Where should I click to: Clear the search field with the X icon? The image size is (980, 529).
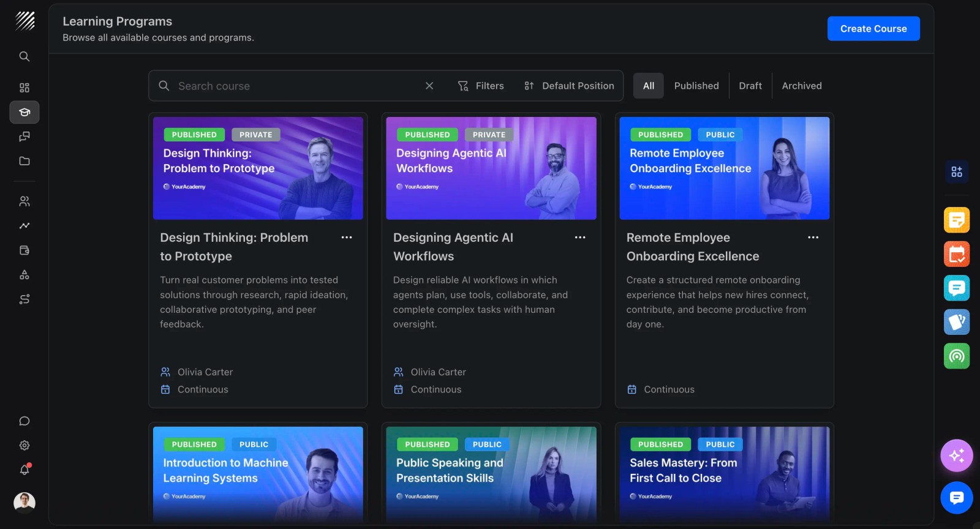(x=429, y=86)
